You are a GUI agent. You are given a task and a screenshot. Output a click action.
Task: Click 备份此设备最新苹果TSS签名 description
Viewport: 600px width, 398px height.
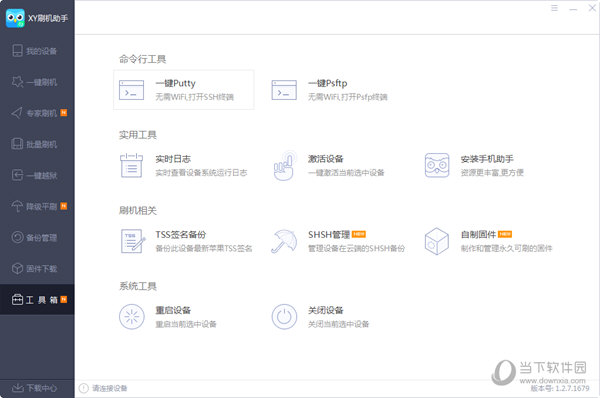click(204, 249)
